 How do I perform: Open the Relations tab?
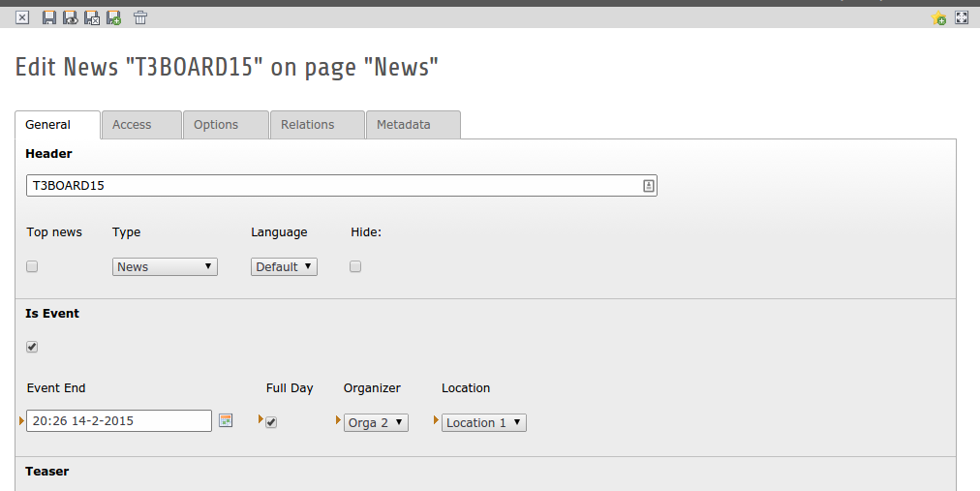tap(307, 125)
